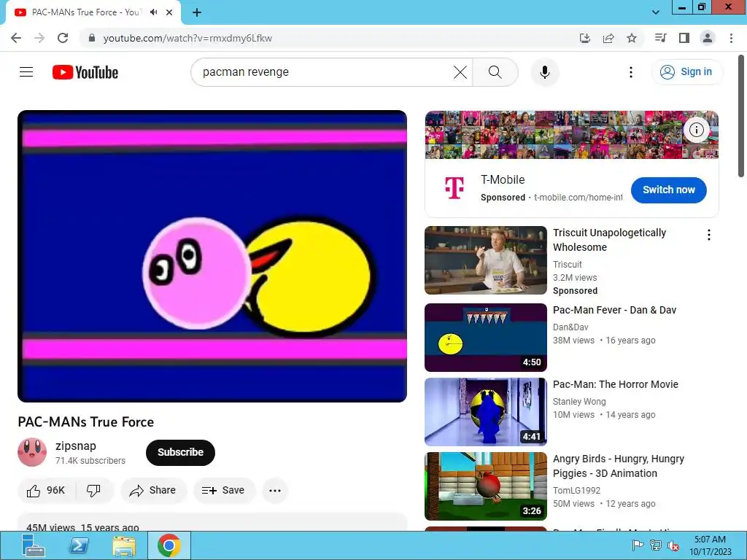Open Chrome profile icon
This screenshot has height=560, width=747.
tap(708, 38)
